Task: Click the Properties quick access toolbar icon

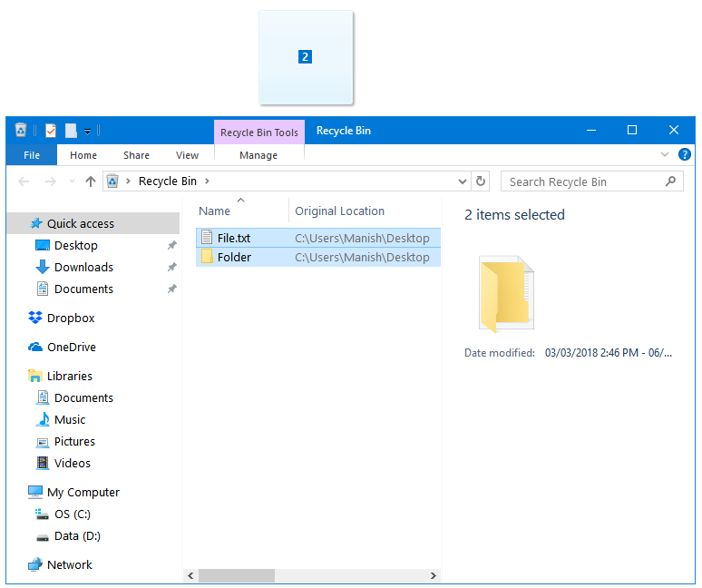Action: [x=51, y=131]
